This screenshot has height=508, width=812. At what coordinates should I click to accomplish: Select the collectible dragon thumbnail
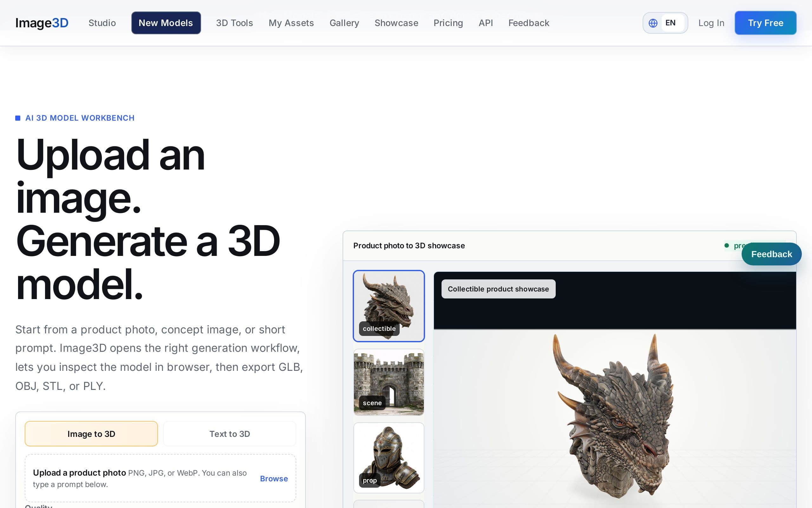point(389,306)
